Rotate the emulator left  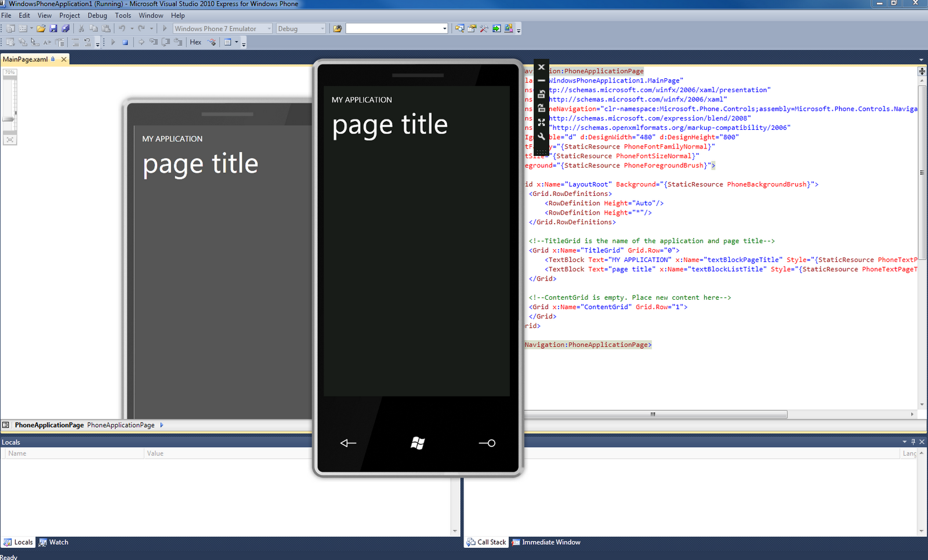coord(541,94)
